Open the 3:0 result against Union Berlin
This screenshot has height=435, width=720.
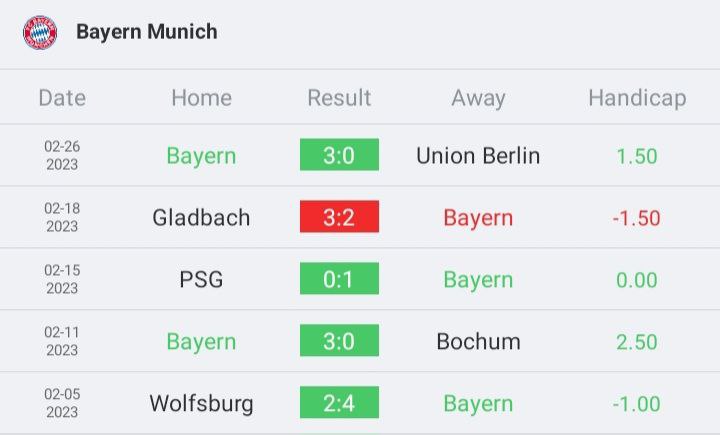tap(339, 155)
